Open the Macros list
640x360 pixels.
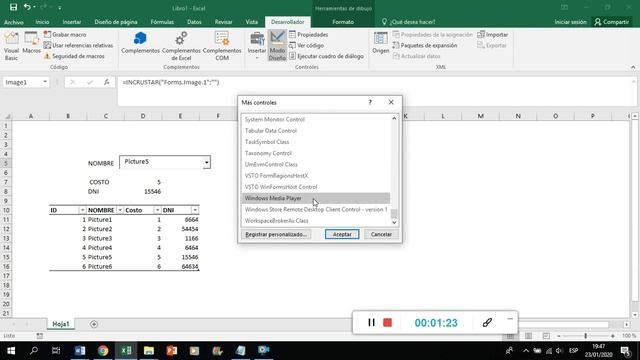(x=31, y=43)
